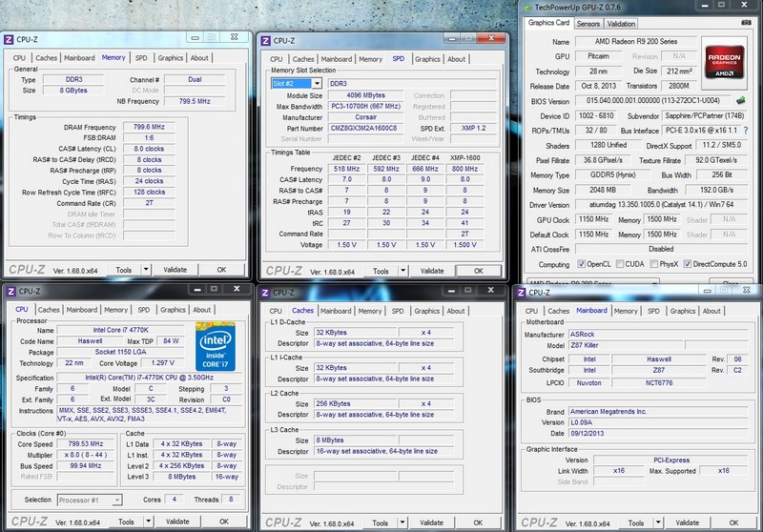Click the Tools button in the processor window
This screenshot has width=763, height=532.
click(126, 522)
